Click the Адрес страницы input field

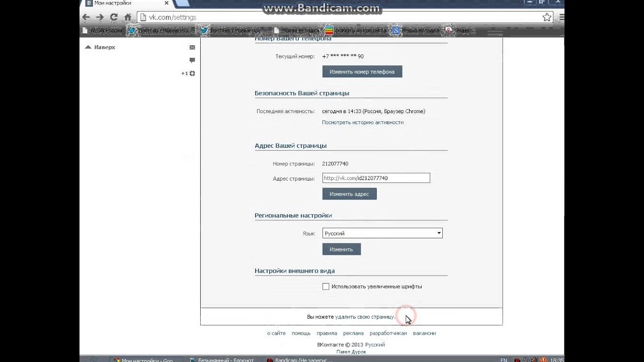click(x=376, y=178)
